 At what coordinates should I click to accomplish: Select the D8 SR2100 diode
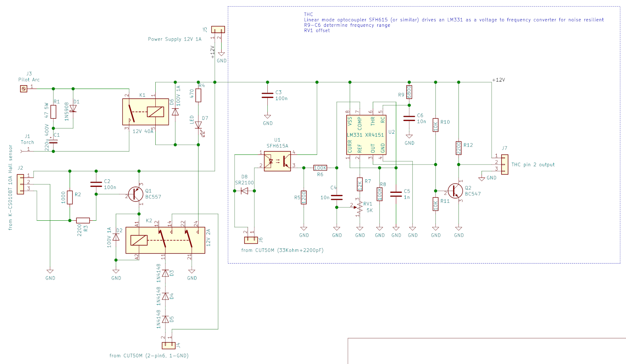pos(244,191)
